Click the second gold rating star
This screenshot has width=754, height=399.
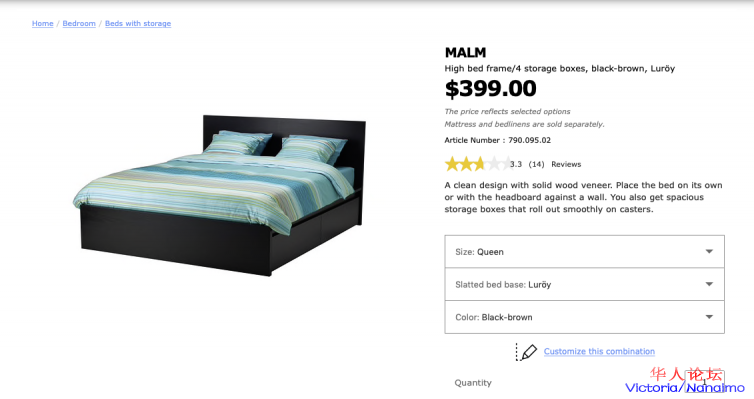(466, 164)
